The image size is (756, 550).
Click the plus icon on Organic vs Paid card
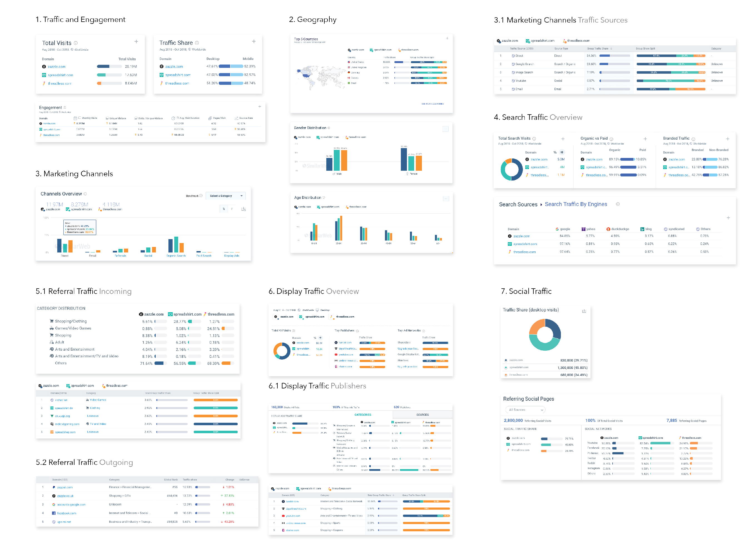(645, 139)
